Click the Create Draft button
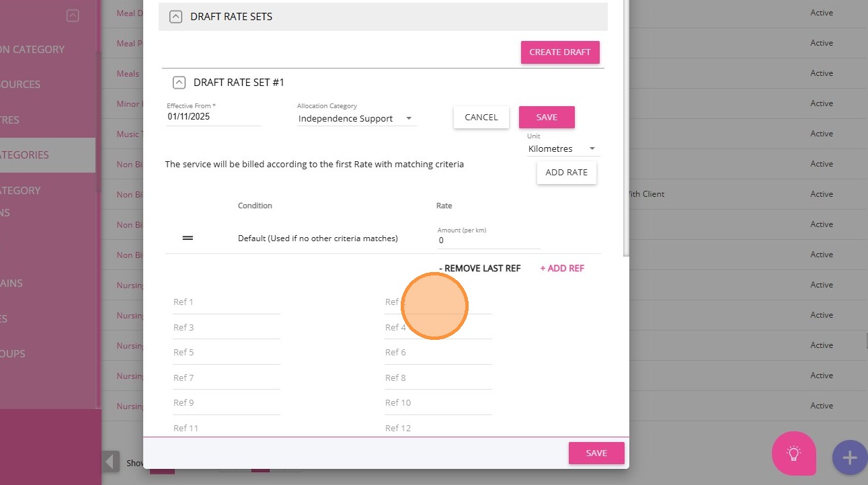868x485 pixels. (559, 52)
